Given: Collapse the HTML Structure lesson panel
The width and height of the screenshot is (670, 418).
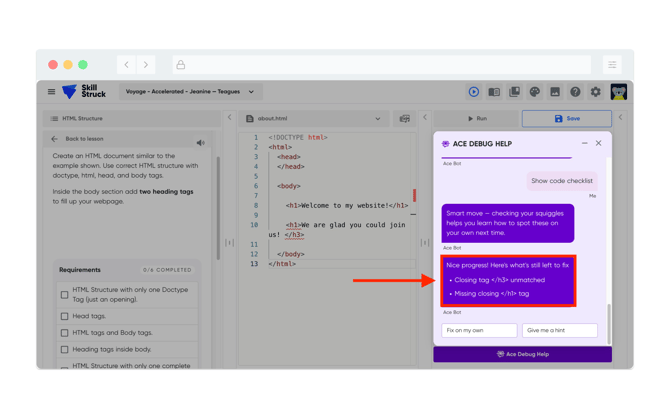Looking at the screenshot, I should click(x=229, y=118).
